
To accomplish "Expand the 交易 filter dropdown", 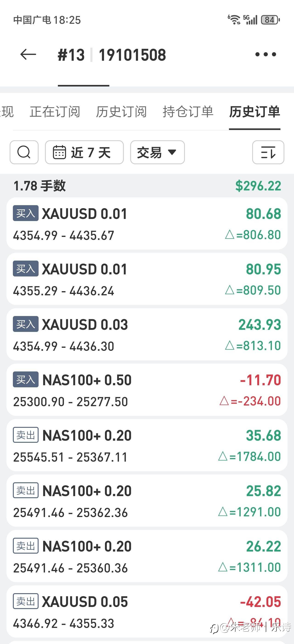I will coord(157,152).
